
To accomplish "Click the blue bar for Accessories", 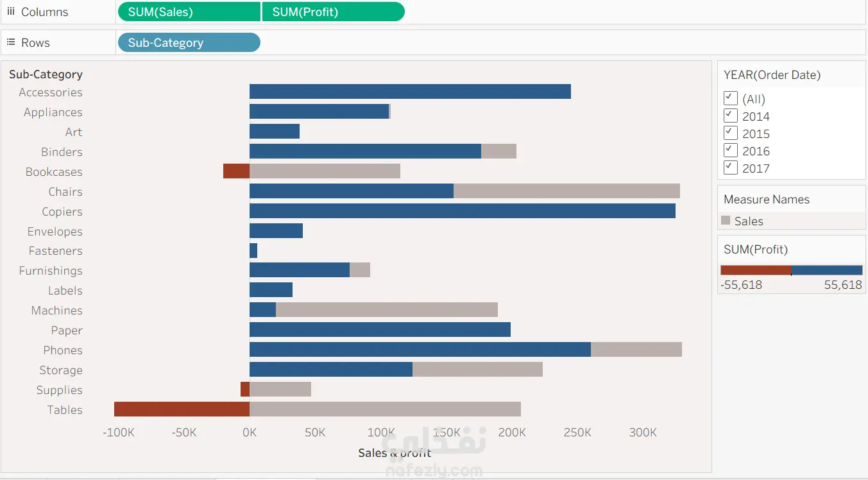I will 410,91.
